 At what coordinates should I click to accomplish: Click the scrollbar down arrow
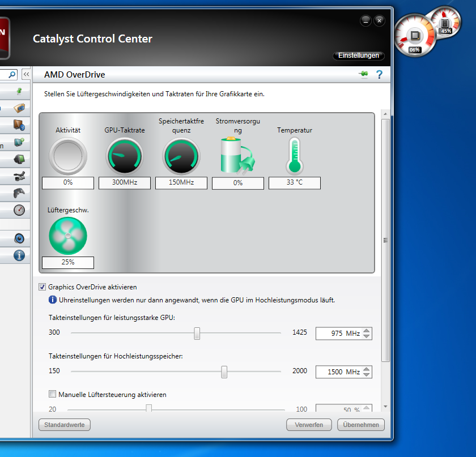click(x=385, y=407)
